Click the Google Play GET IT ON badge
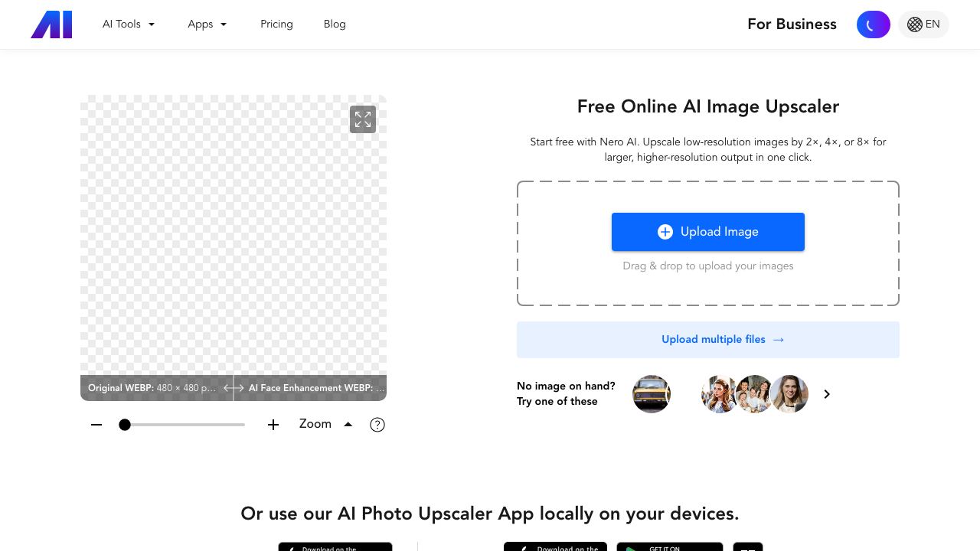The width and height of the screenshot is (980, 551). 670,546
